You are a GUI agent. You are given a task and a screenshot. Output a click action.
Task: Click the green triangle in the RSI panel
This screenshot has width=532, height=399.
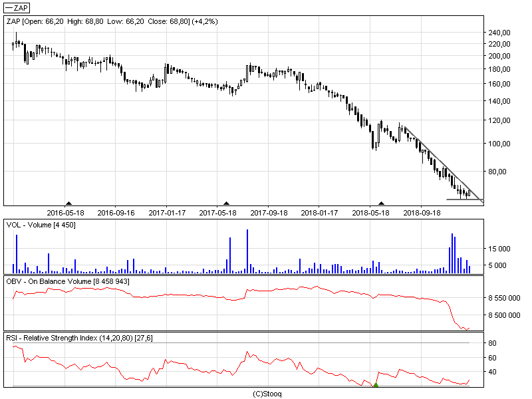point(376,384)
